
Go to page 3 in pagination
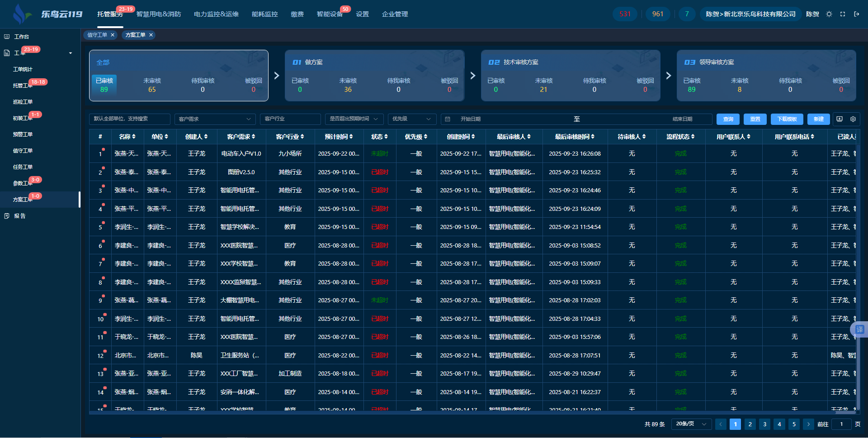[764, 424]
